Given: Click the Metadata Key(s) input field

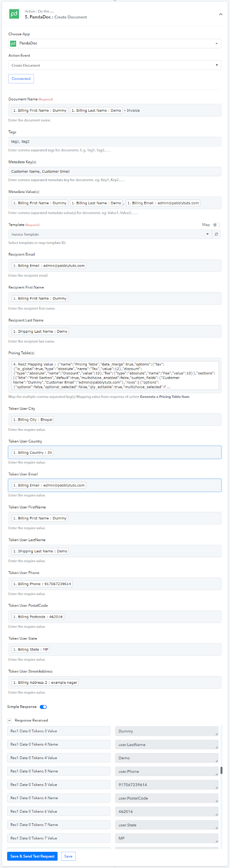Looking at the screenshot, I should coord(115,171).
